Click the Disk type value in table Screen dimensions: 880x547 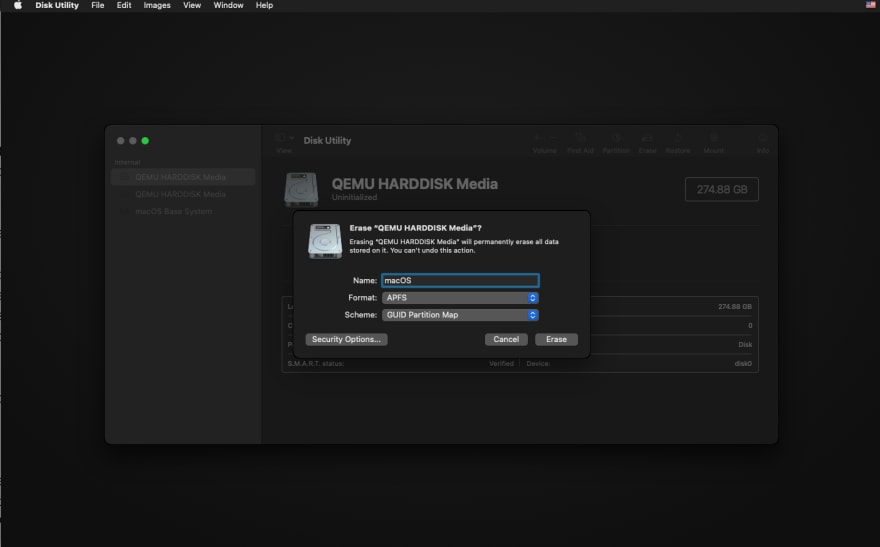(x=745, y=344)
